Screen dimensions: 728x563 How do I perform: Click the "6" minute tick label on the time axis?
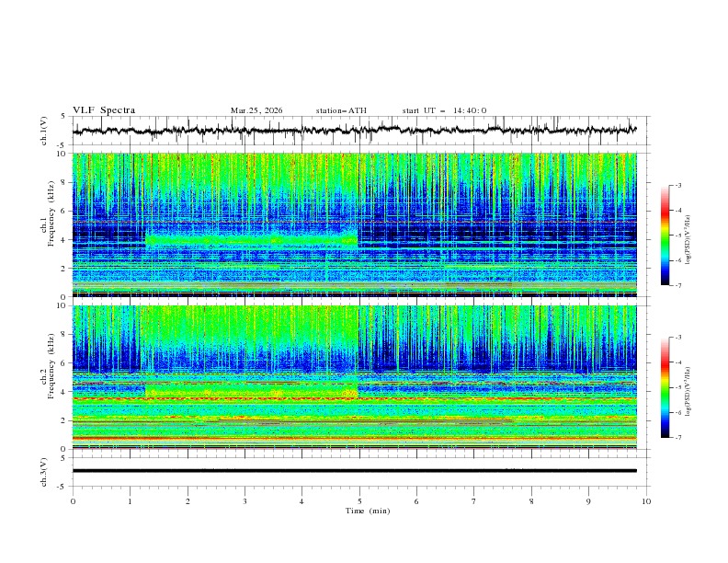coord(416,501)
